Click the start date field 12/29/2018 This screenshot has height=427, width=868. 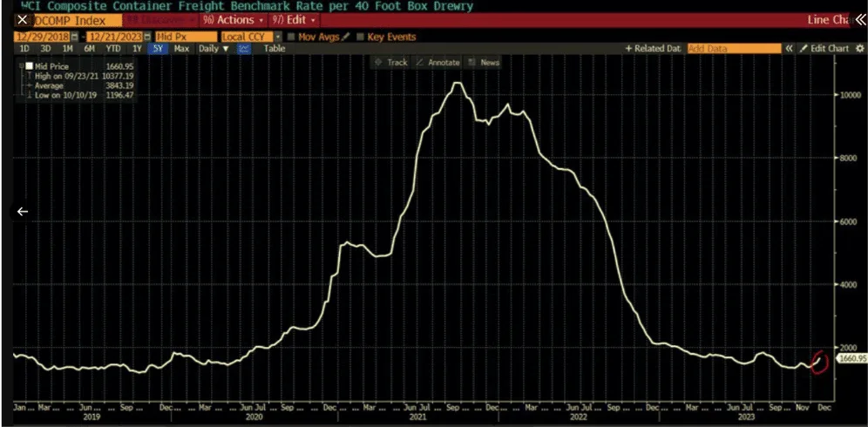pos(42,37)
